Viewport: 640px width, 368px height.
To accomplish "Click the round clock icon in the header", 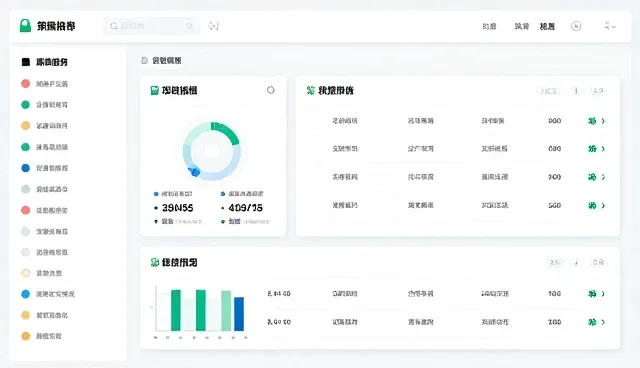I will pyautogui.click(x=576, y=26).
